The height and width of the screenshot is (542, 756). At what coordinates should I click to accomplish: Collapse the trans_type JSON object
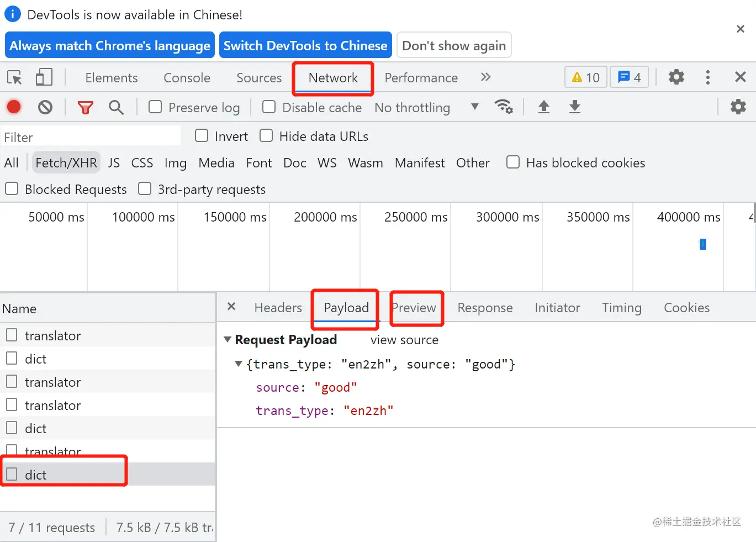click(239, 364)
